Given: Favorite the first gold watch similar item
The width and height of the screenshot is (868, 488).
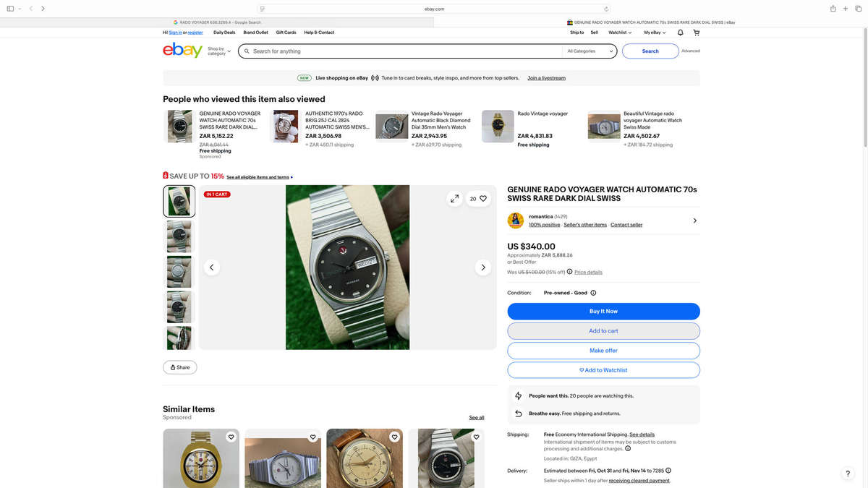Looking at the screenshot, I should 231,437.
